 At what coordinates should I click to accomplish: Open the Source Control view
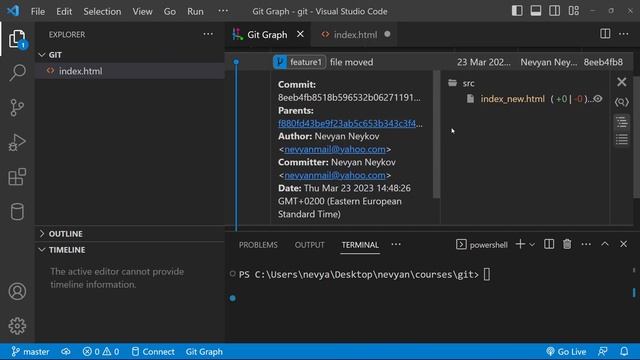pos(17,108)
